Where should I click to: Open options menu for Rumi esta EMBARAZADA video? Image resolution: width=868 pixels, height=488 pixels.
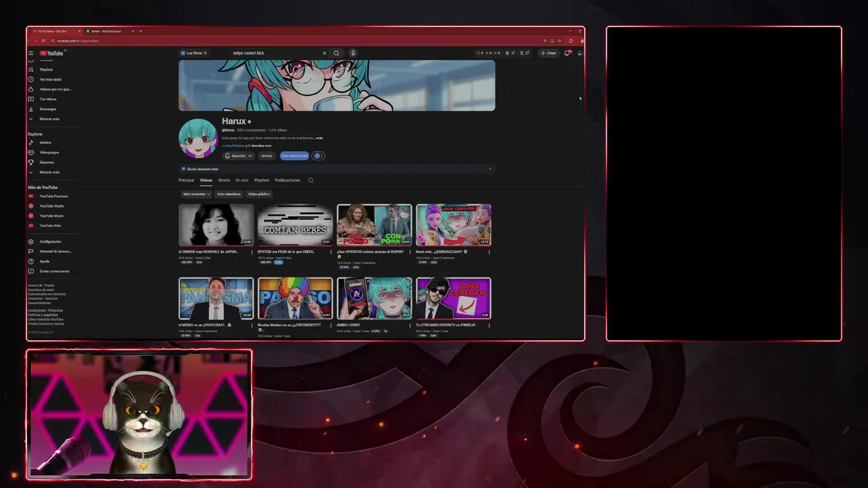click(x=489, y=252)
